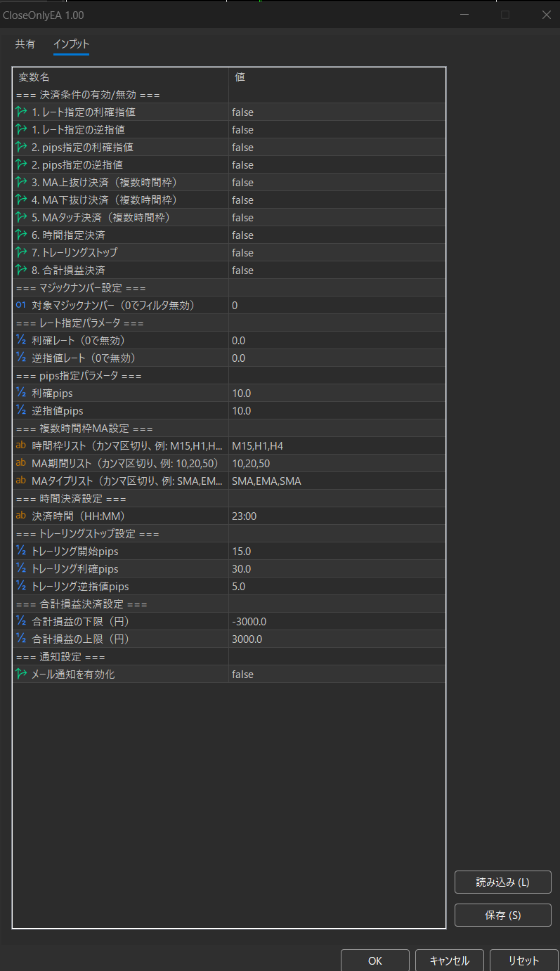Click the boolean icon beside メール通知を有効化
This screenshot has height=971, width=560.
point(20,674)
